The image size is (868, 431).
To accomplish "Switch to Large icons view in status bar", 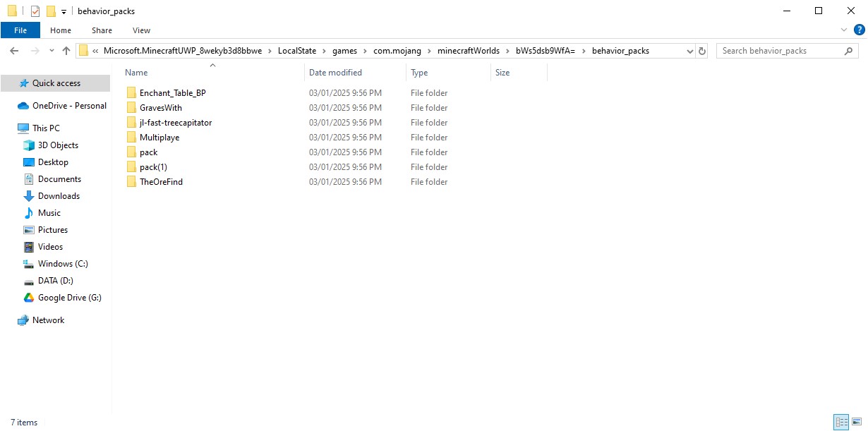I will tap(857, 422).
